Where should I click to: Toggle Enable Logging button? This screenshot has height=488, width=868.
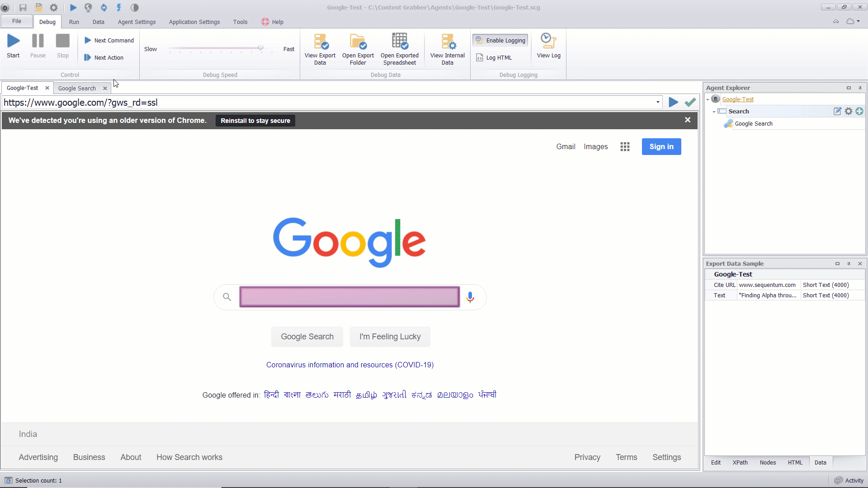point(500,40)
